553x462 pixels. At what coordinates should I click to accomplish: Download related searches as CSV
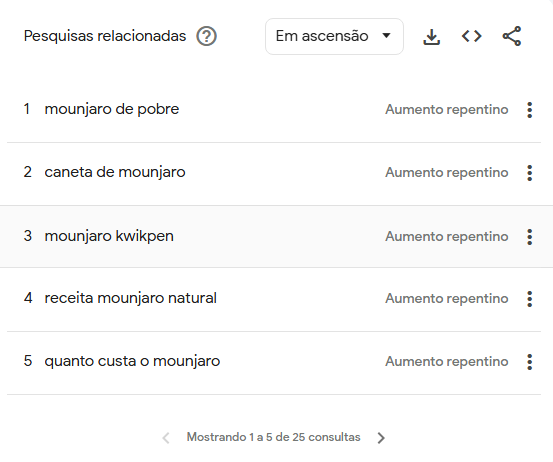431,37
